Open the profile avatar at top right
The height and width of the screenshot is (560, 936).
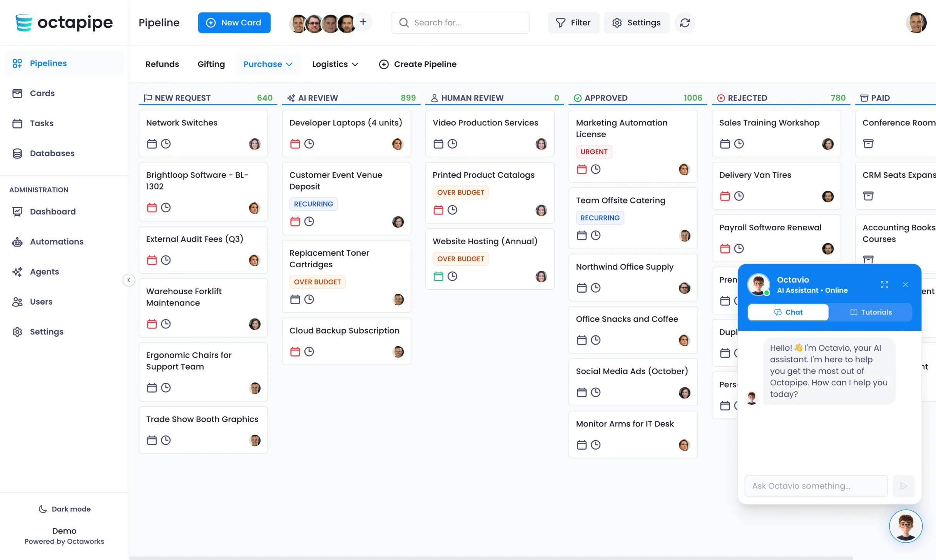pos(916,23)
